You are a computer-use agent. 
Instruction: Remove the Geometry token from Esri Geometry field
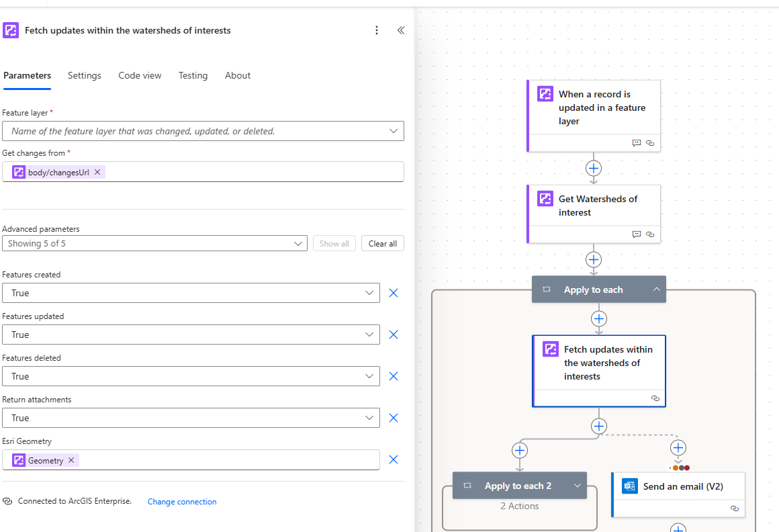tap(71, 460)
